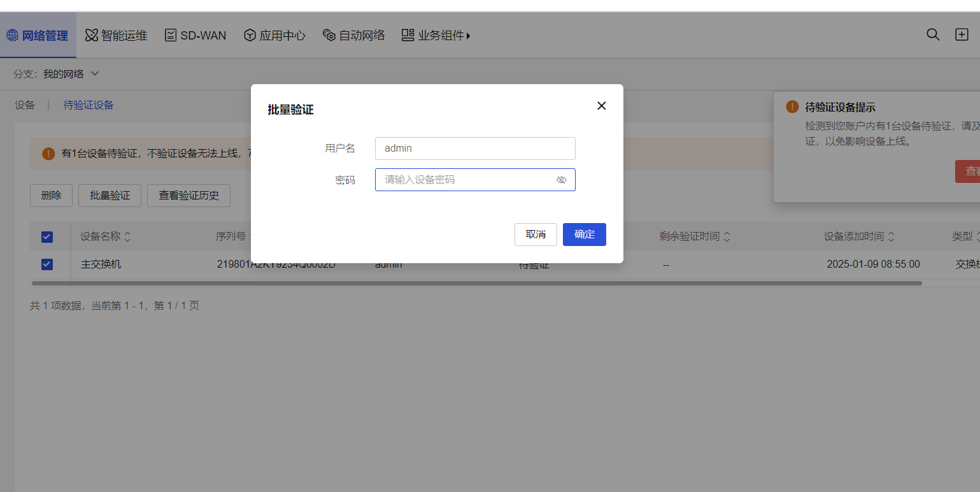Expand the 业务组件 menu
Screen dimensions: 980x492
pyautogui.click(x=436, y=36)
